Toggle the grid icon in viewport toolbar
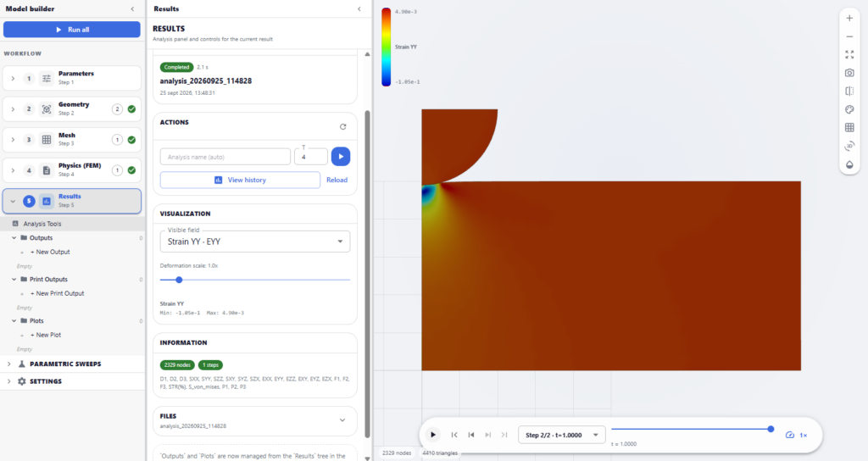Viewport: 868px width, 461px height. (x=849, y=128)
